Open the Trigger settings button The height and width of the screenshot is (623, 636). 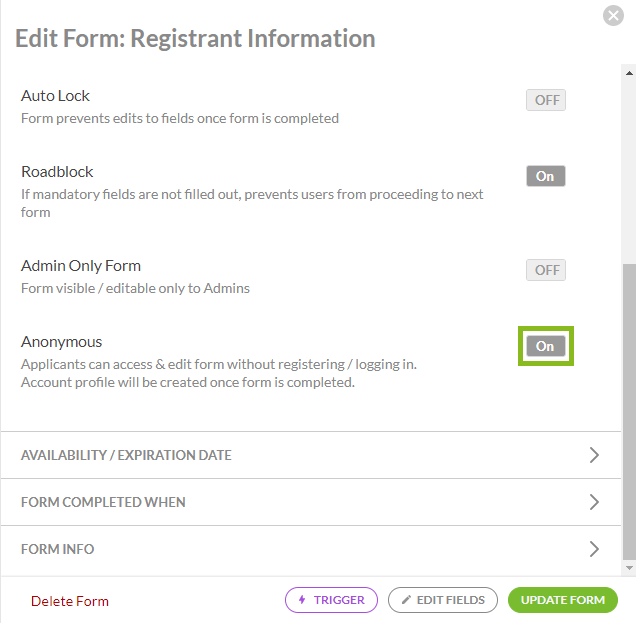coord(331,600)
